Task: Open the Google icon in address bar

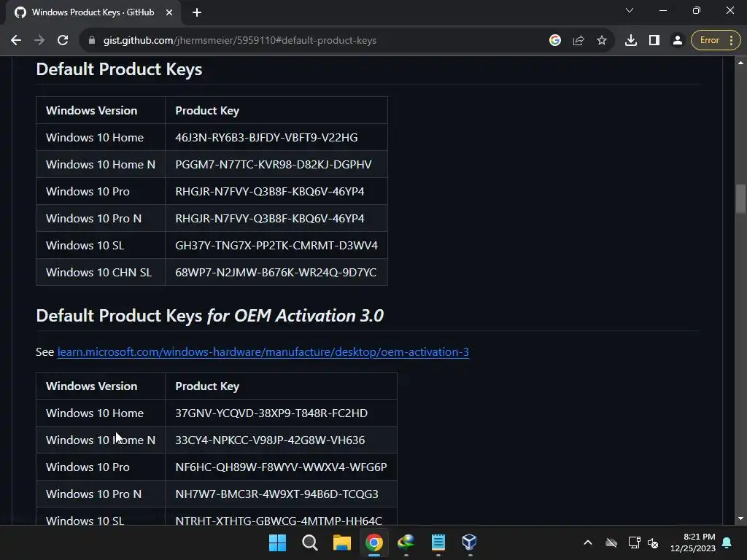Action: click(554, 41)
